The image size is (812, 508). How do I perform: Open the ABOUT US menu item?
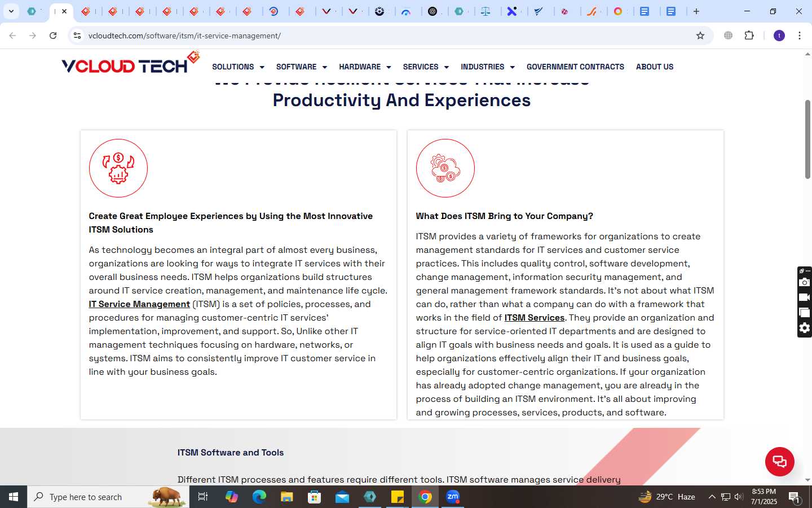(x=655, y=67)
